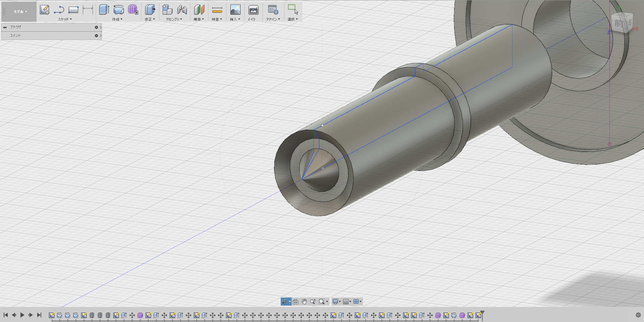Expand the 修正 menu
The image size is (644, 322).
click(150, 19)
